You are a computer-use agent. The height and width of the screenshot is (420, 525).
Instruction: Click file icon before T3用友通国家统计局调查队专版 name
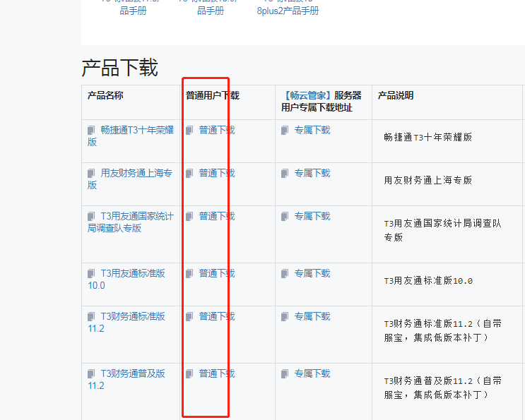(x=91, y=217)
